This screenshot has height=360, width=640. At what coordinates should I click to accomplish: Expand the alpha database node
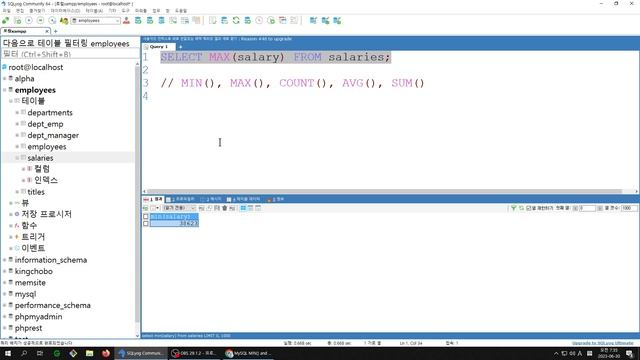pyautogui.click(x=4, y=78)
